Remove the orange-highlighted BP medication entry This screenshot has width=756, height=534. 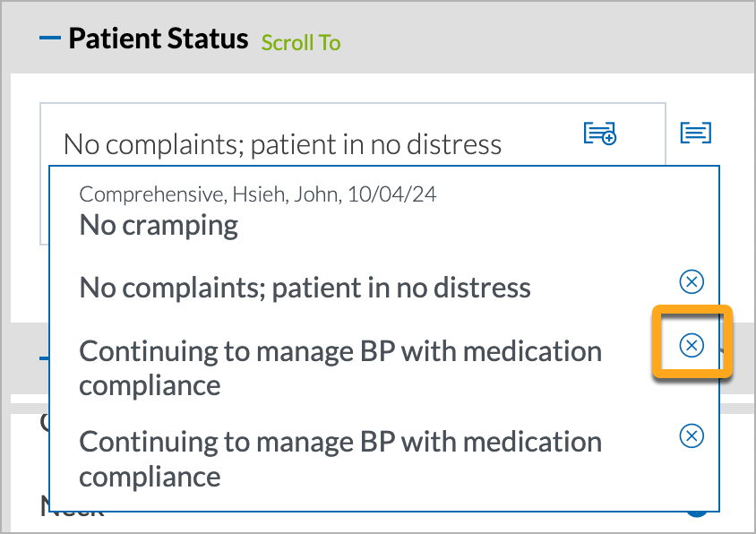click(x=692, y=345)
